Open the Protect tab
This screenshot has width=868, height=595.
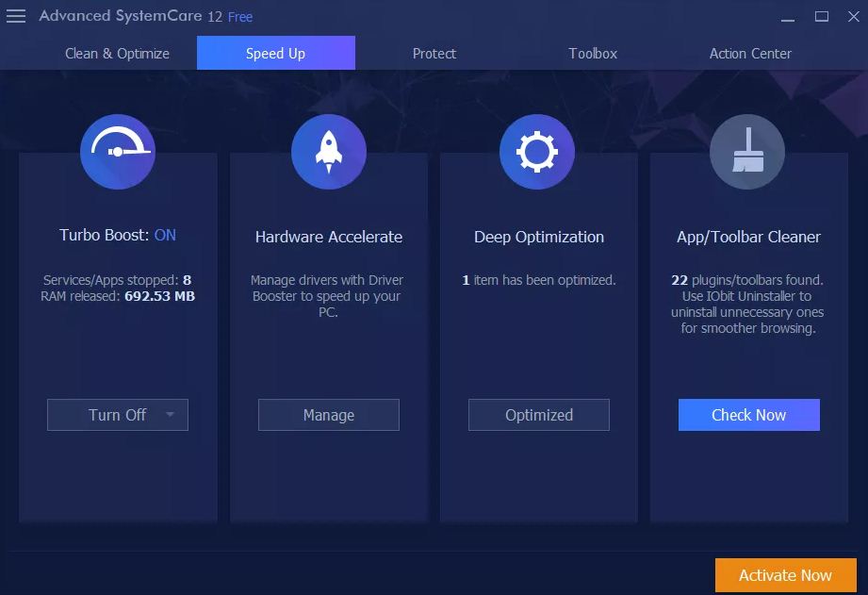pos(434,53)
